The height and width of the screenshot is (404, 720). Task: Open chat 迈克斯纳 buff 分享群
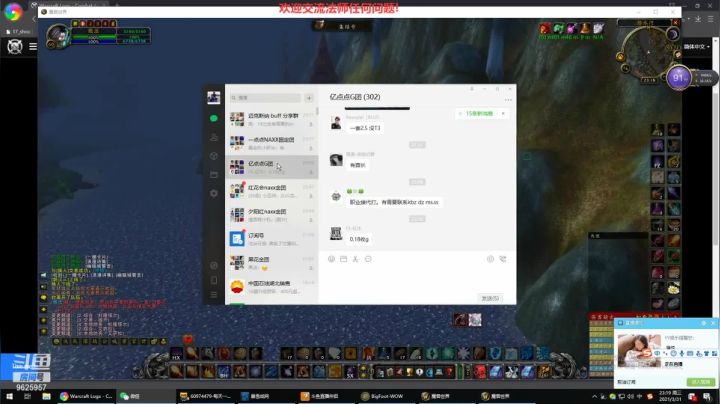point(271,119)
